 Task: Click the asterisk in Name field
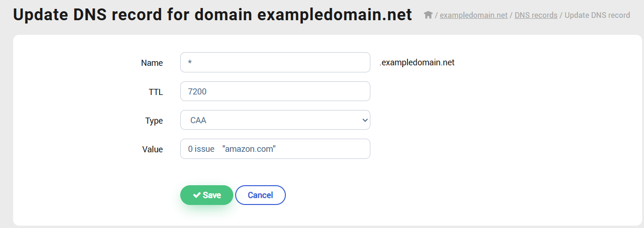[190, 63]
